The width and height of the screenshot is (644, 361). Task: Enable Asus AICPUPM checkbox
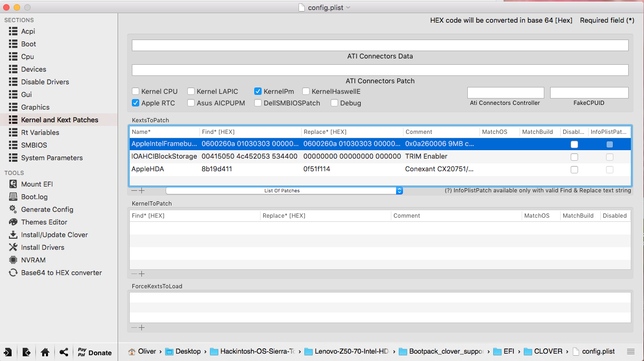191,103
